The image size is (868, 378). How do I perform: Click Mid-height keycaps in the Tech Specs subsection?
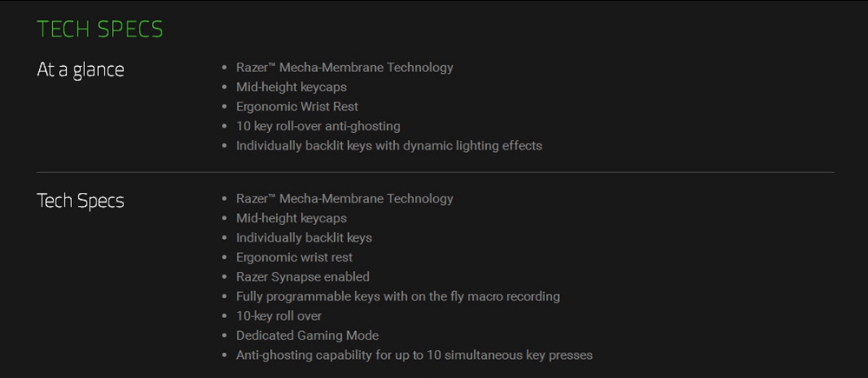tap(291, 218)
